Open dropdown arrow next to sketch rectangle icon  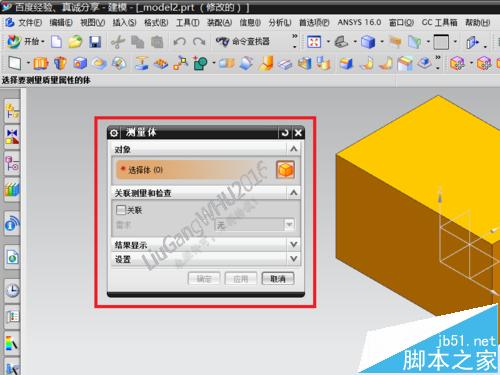[28, 63]
